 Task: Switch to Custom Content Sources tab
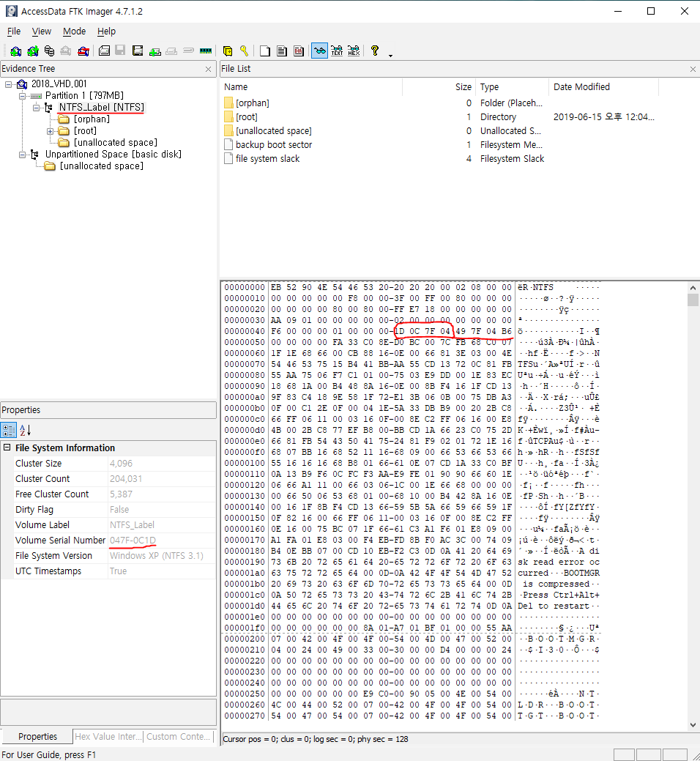point(179,736)
